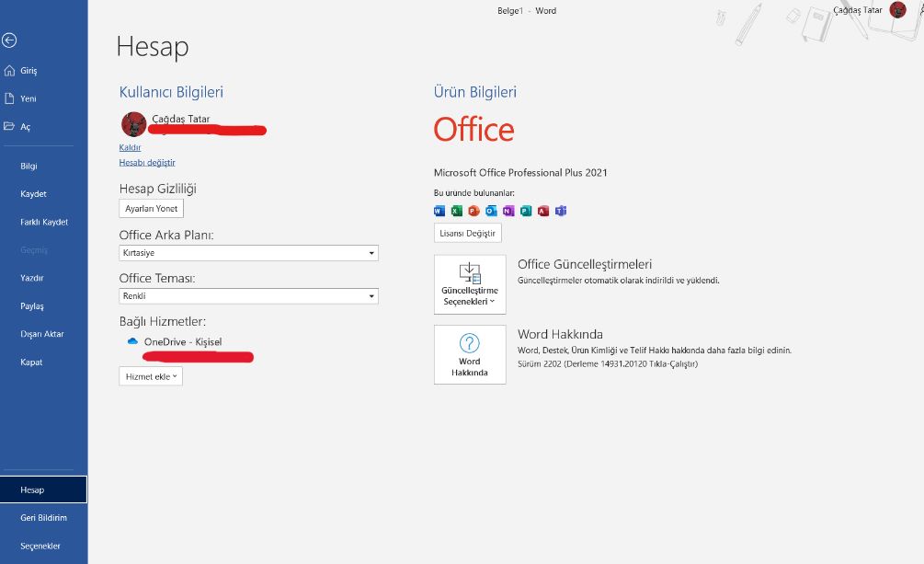Click the OneDrive - Kişisel service text
This screenshot has height=564, width=924.
pyautogui.click(x=183, y=342)
